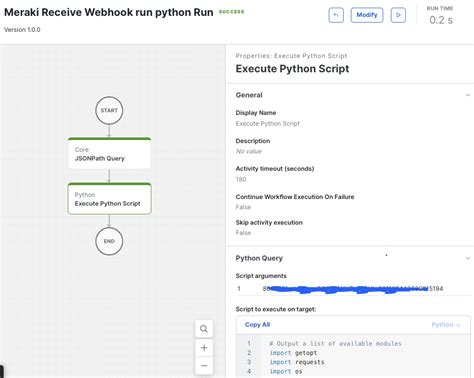Click the Python Query section heading
This screenshot has height=378, width=474.
point(259,258)
